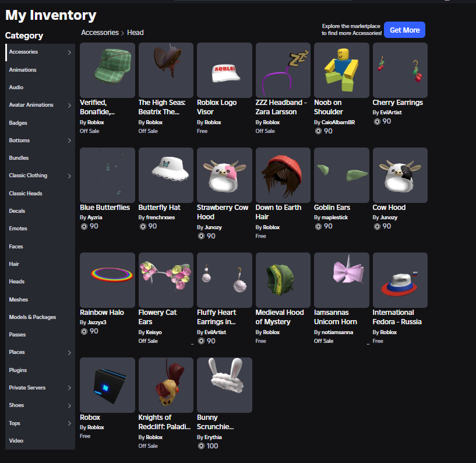The width and height of the screenshot is (476, 463).
Task: Open creator Jazzyx3 profile link
Action: [97, 322]
